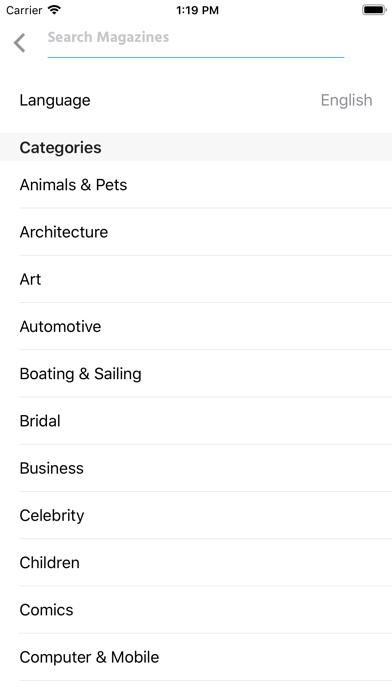Open the Language selector showing English

coord(196,100)
